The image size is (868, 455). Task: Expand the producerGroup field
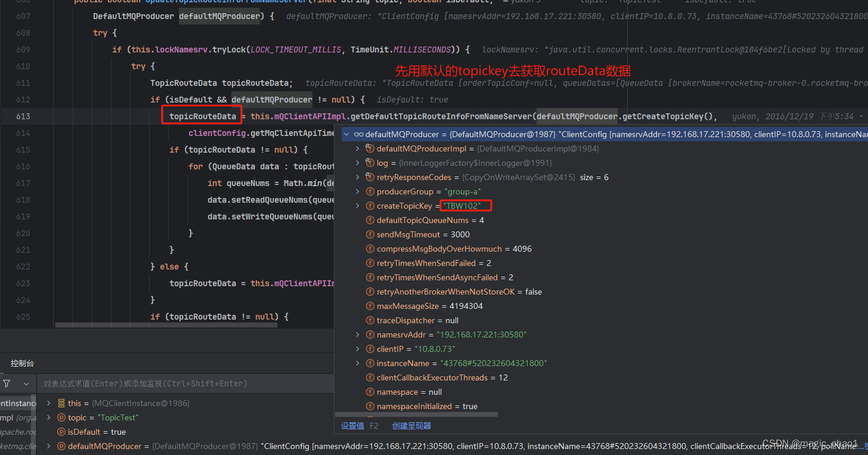coord(358,191)
